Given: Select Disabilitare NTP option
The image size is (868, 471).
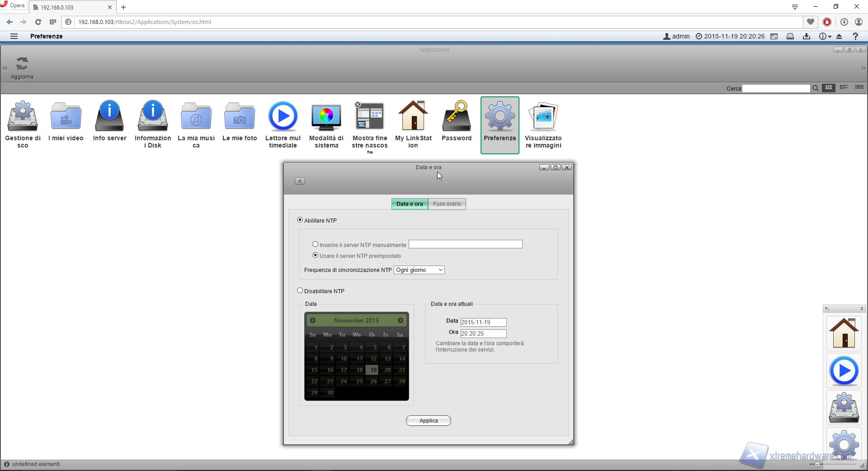Looking at the screenshot, I should (300, 290).
